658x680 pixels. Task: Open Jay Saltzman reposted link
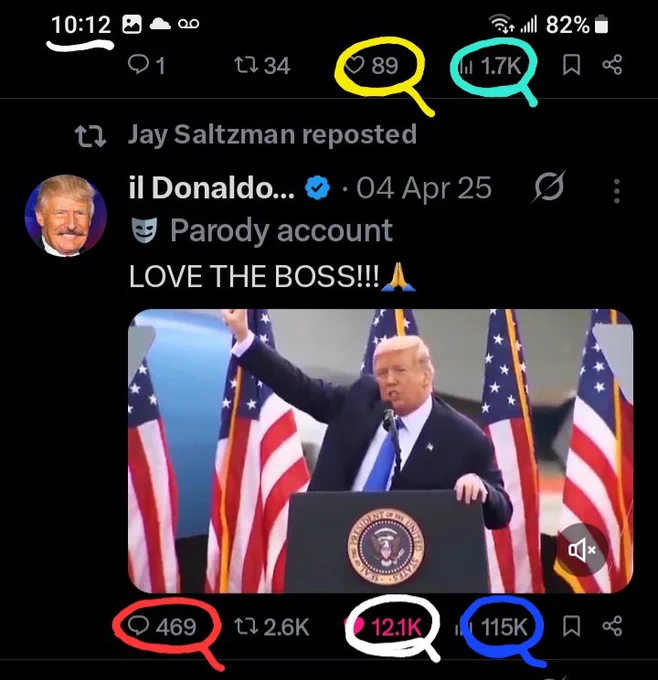click(272, 134)
